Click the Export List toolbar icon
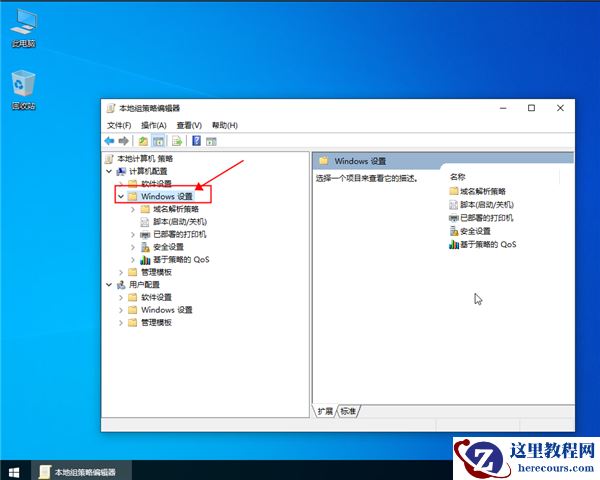 177,141
